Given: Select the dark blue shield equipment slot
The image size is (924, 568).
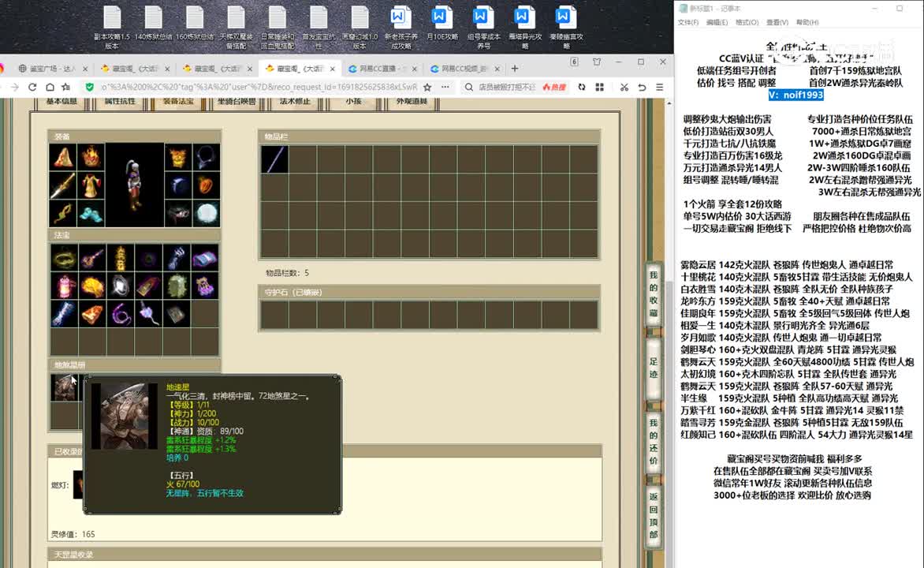Looking at the screenshot, I should pos(178,185).
